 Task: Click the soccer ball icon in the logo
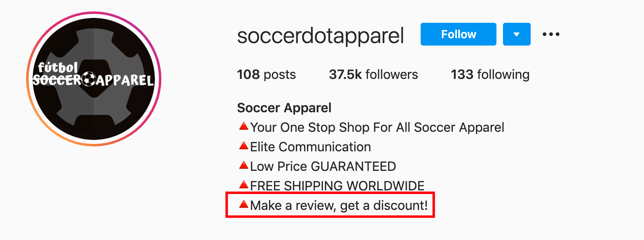click(89, 79)
